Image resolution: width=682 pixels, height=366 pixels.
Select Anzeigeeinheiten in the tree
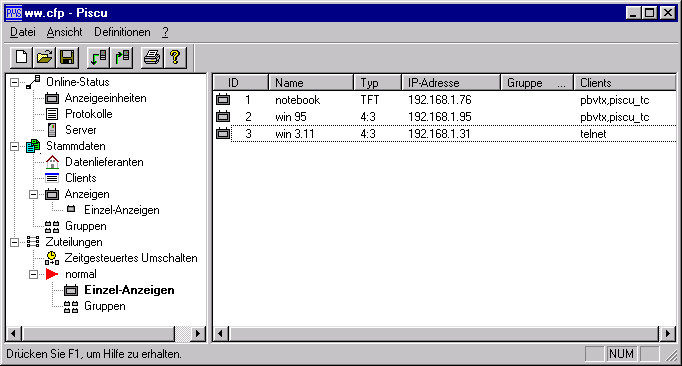[x=106, y=98]
